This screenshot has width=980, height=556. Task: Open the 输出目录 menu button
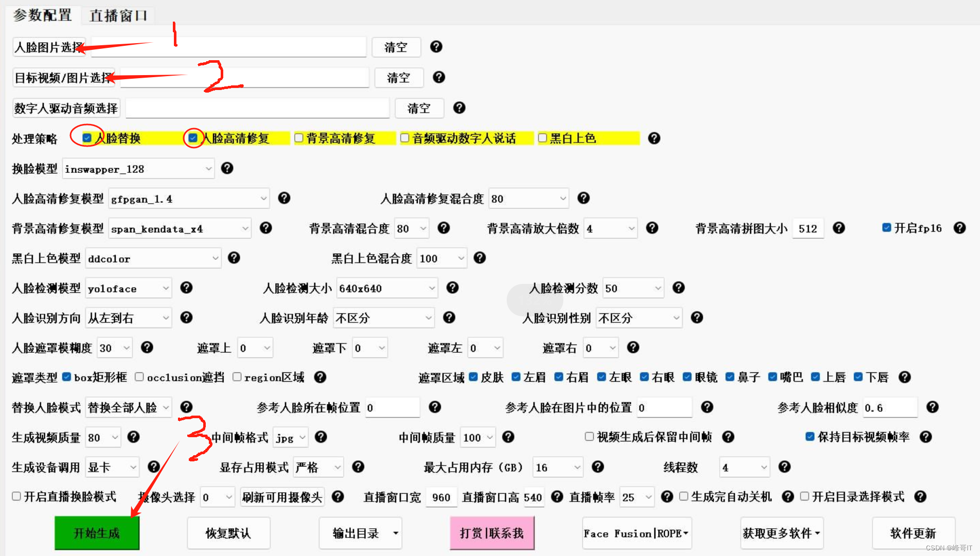360,533
